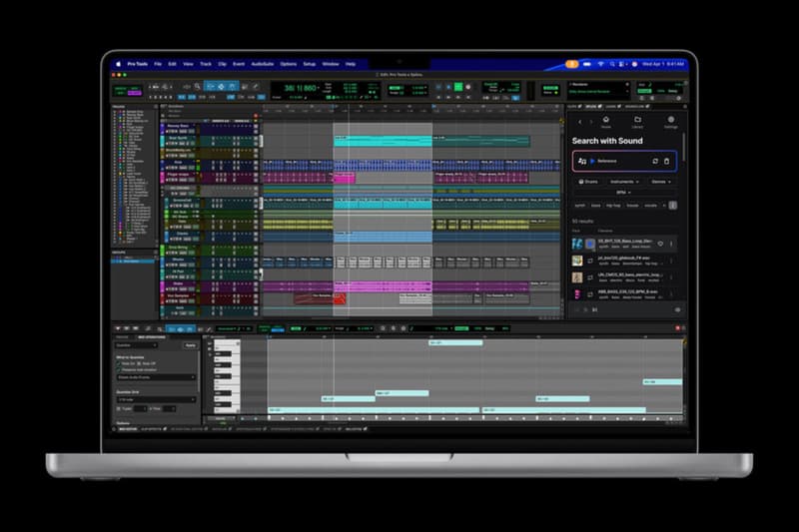
Task: Open the Quantize Grid note value dropdown
Action: pyautogui.click(x=156, y=398)
